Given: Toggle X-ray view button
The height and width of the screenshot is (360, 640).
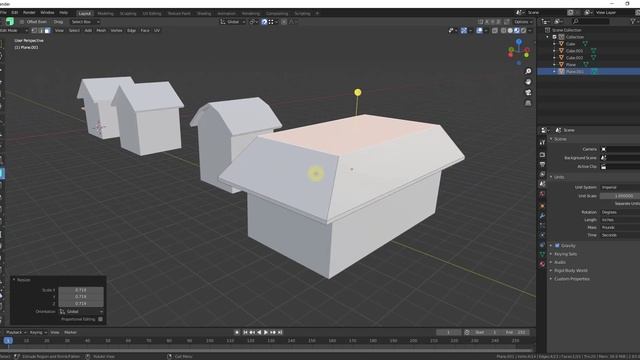Looking at the screenshot, I should tap(495, 31).
